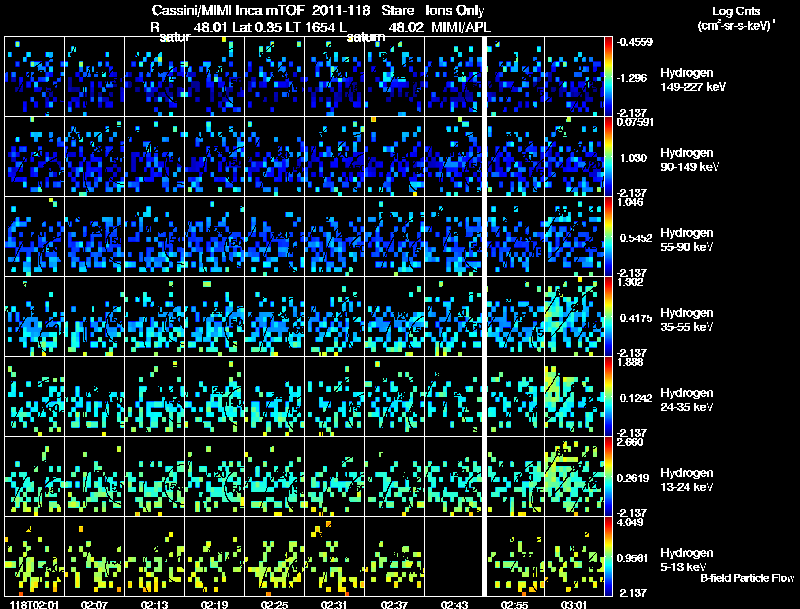Viewport: 800px width, 609px height.
Task: Click the Cassini/MIMI Inca mTOF title text
Action: pos(228,11)
